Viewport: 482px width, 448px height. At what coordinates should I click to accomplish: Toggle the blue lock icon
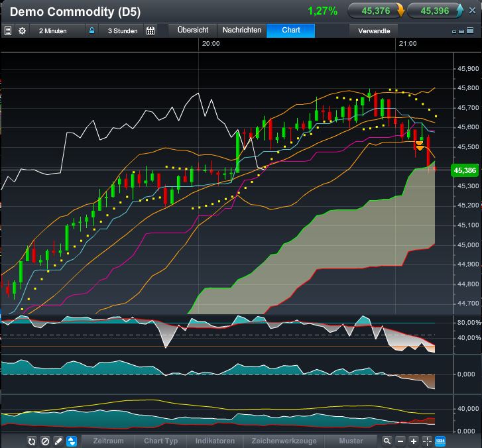pos(91,30)
